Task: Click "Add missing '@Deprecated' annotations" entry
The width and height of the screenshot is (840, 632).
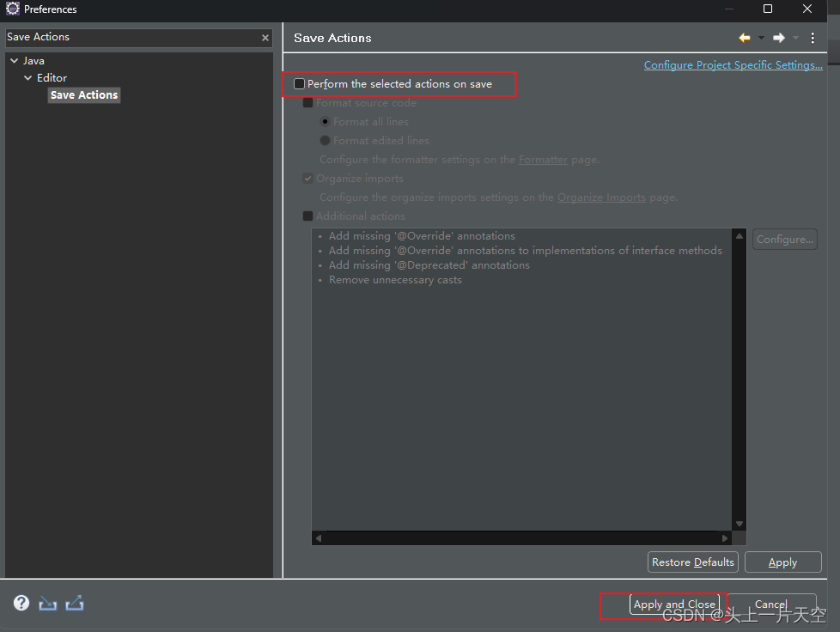Action: point(429,265)
